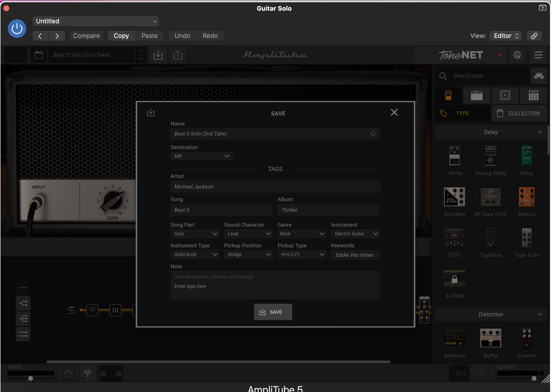Screen dimensions: 551x392
Task: Adjust the OUTPUT level slider
Action: (534, 378)
